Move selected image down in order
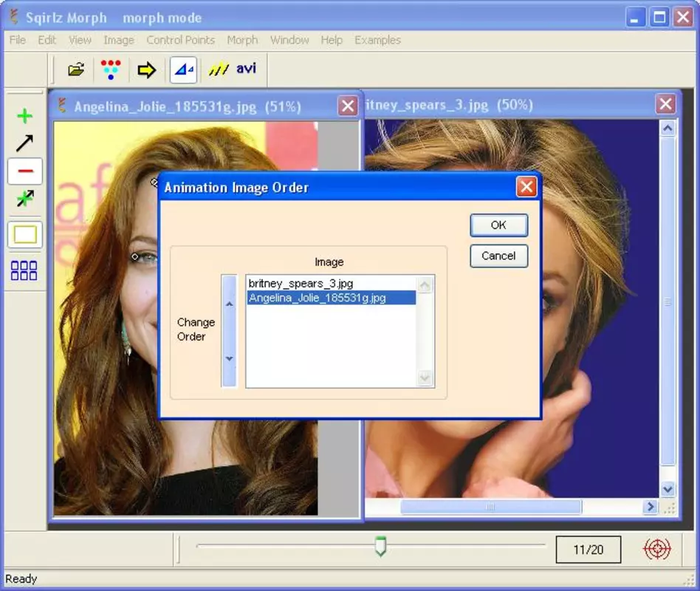 point(230,358)
